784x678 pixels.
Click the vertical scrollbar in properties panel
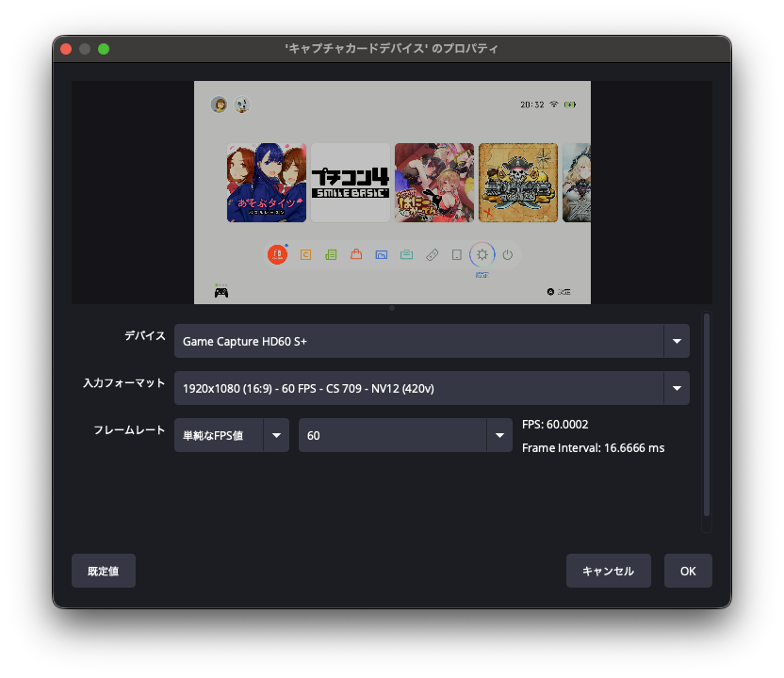707,414
